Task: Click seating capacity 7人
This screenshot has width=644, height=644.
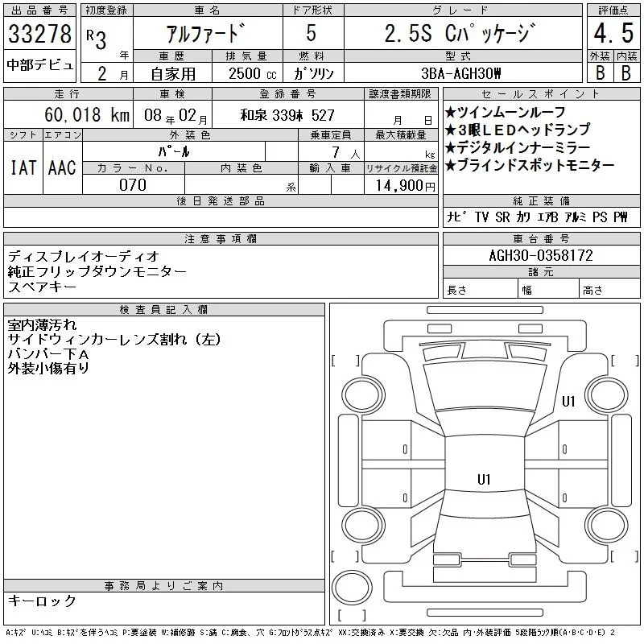Action: [346, 152]
